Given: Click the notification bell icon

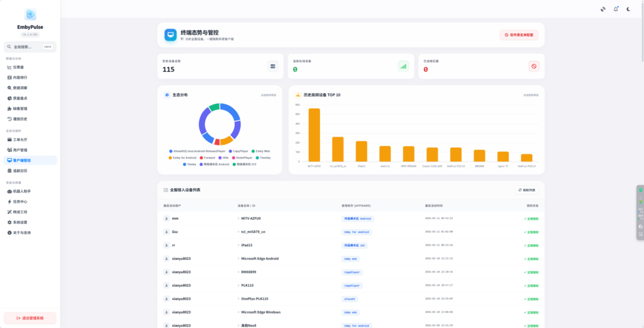Looking at the screenshot, I should 616,9.
